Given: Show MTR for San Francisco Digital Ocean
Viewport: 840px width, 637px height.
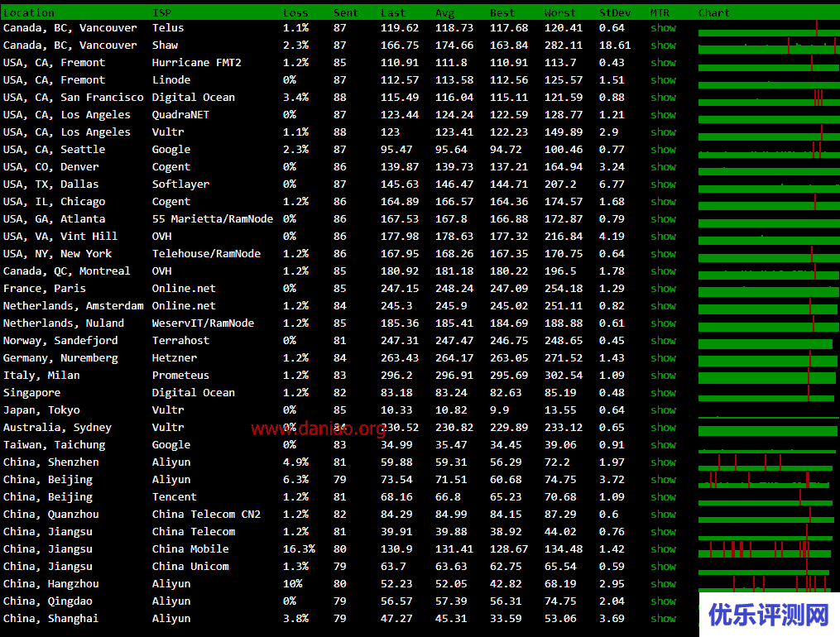Looking at the screenshot, I should 663,98.
